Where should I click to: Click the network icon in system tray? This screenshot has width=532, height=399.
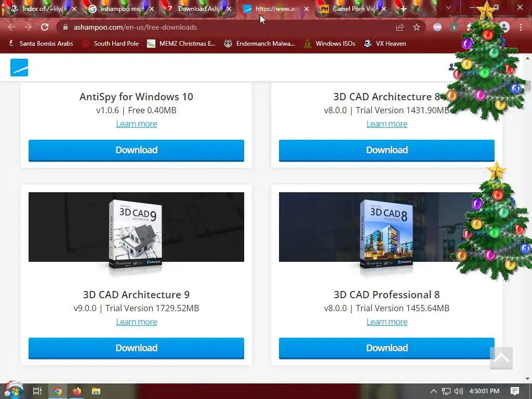[446, 391]
